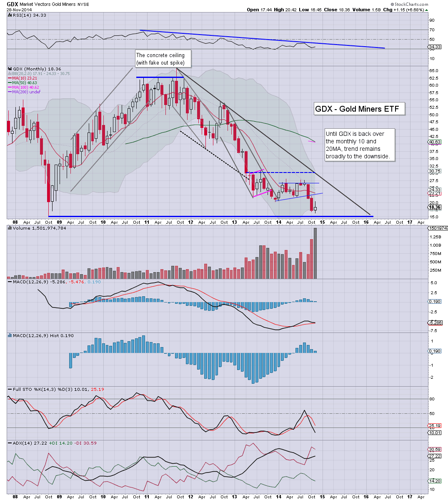Click the 18.36 last-price axis tag
Screen dimensions: 448x500
pos(434,207)
